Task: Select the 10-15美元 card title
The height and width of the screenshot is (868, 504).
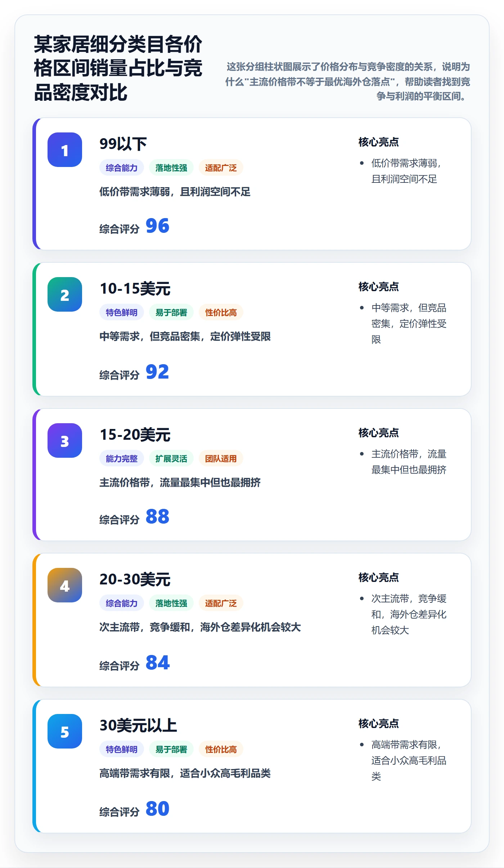Action: click(135, 289)
